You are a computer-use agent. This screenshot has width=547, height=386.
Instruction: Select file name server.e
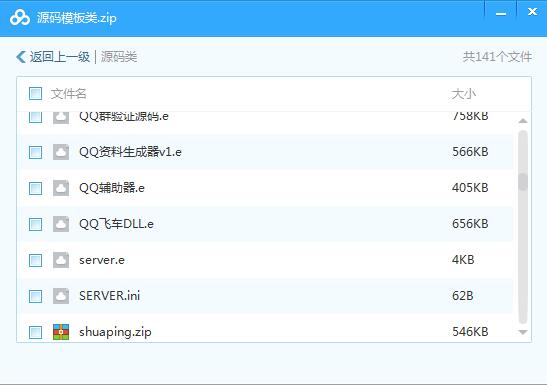102,260
